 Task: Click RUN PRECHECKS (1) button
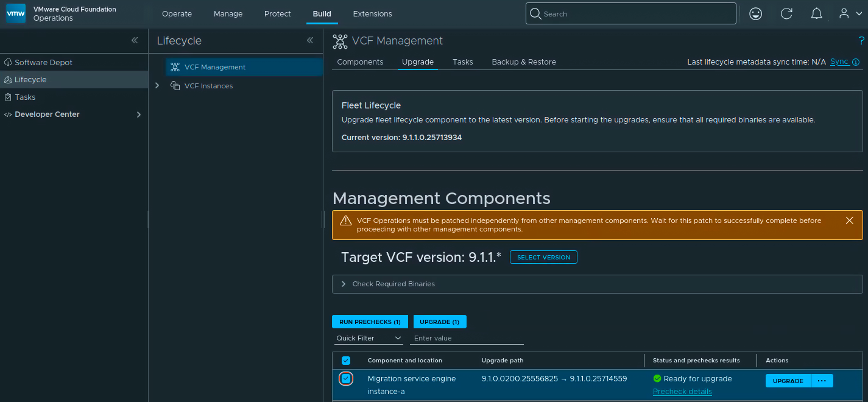pyautogui.click(x=370, y=322)
